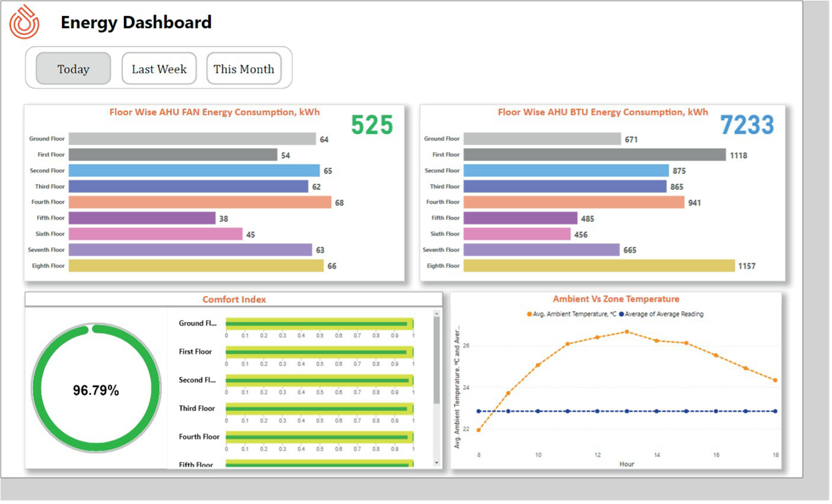Click the 96.79% comfort index donut gauge
Viewport: 832px width, 504px height.
pyautogui.click(x=96, y=389)
